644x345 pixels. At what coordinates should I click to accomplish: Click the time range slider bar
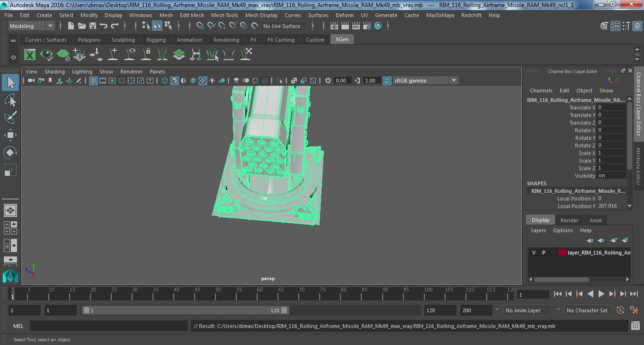coord(185,310)
